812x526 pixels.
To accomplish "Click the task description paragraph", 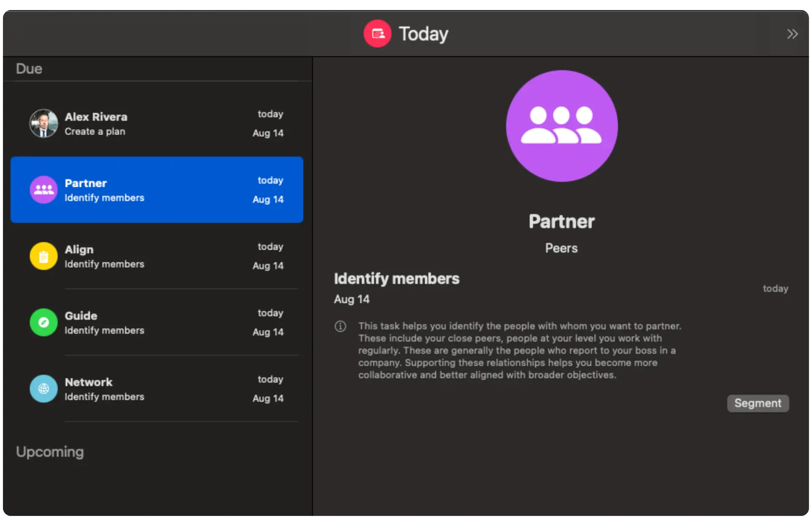I will 520,351.
